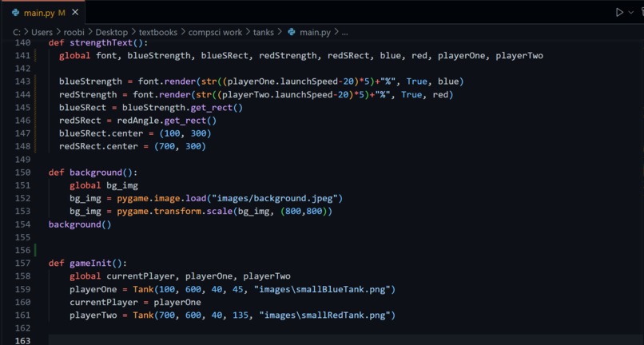Select line number 150 in the gutter
Viewport: 644px width, 345px height.
click(x=23, y=172)
